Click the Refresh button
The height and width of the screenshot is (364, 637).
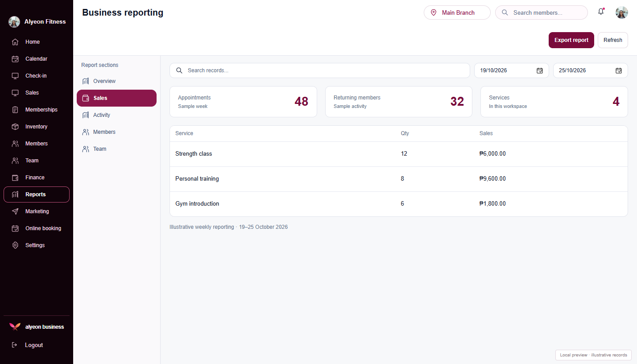613,40
